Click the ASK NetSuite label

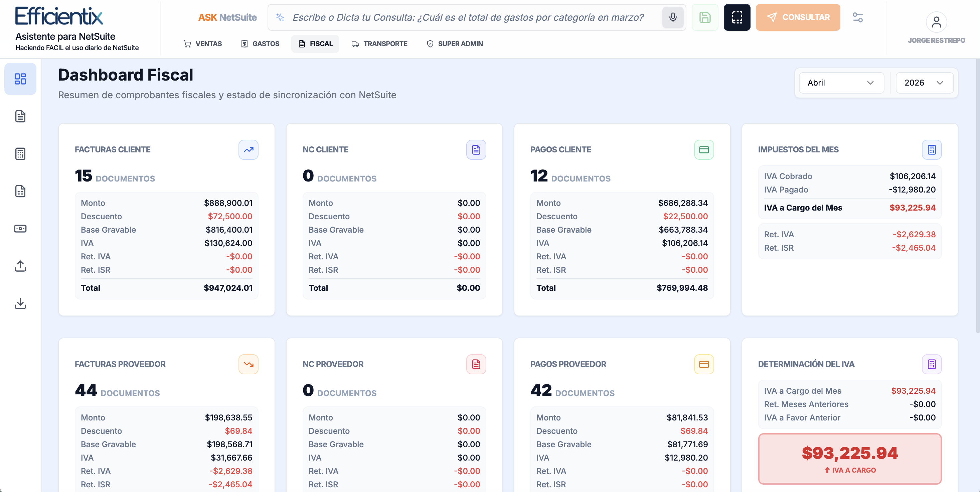point(227,17)
